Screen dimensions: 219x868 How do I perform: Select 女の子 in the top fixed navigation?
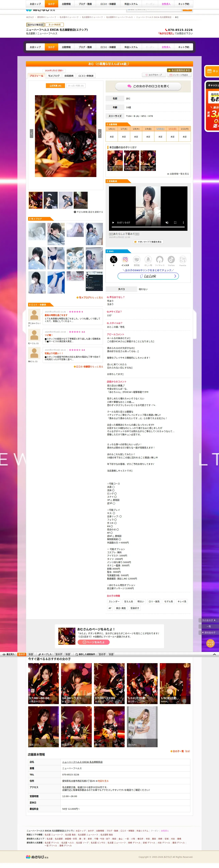coord(51,4)
